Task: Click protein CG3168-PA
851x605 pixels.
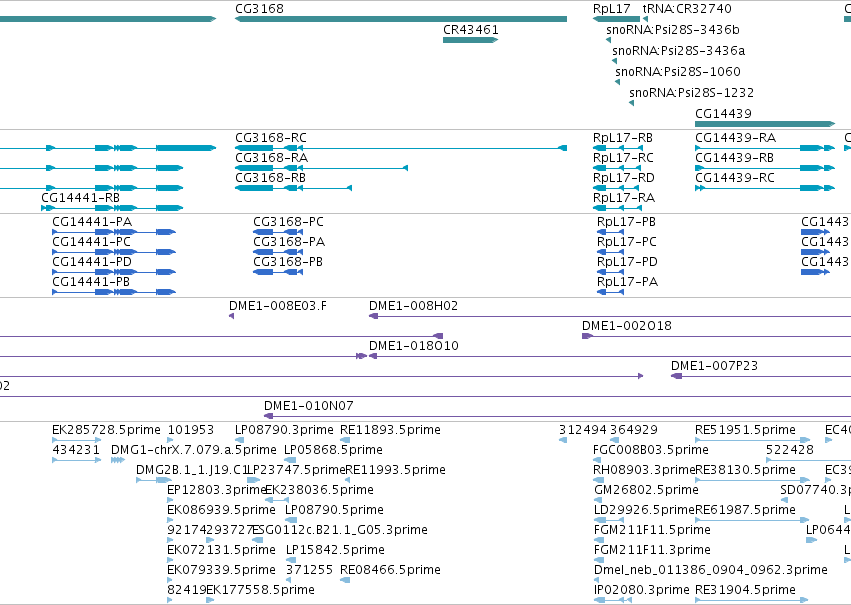Action: coord(278,252)
